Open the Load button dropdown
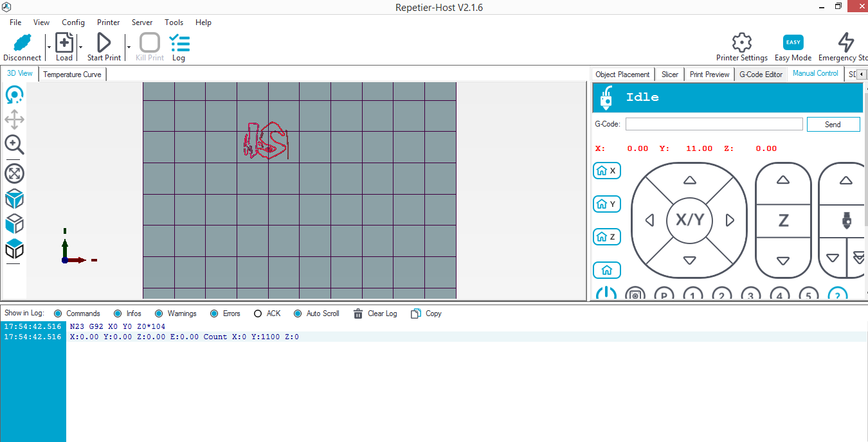Image resolution: width=868 pixels, height=442 pixels. click(x=80, y=47)
